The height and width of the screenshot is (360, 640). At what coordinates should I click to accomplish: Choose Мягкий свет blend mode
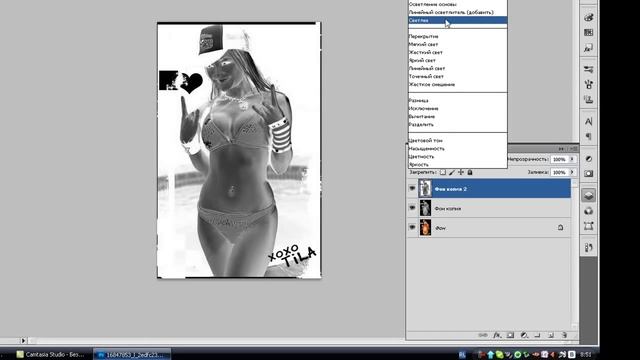pyautogui.click(x=458, y=44)
